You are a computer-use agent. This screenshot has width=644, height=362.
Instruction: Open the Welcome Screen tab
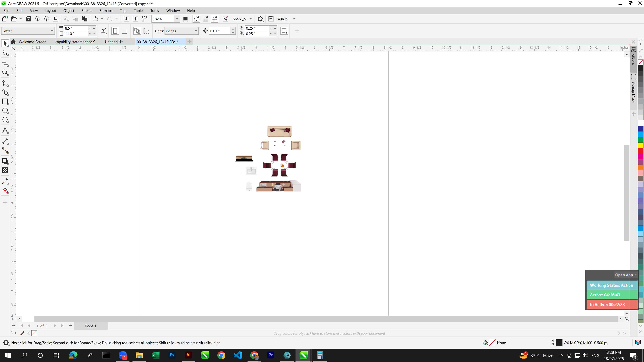33,42
